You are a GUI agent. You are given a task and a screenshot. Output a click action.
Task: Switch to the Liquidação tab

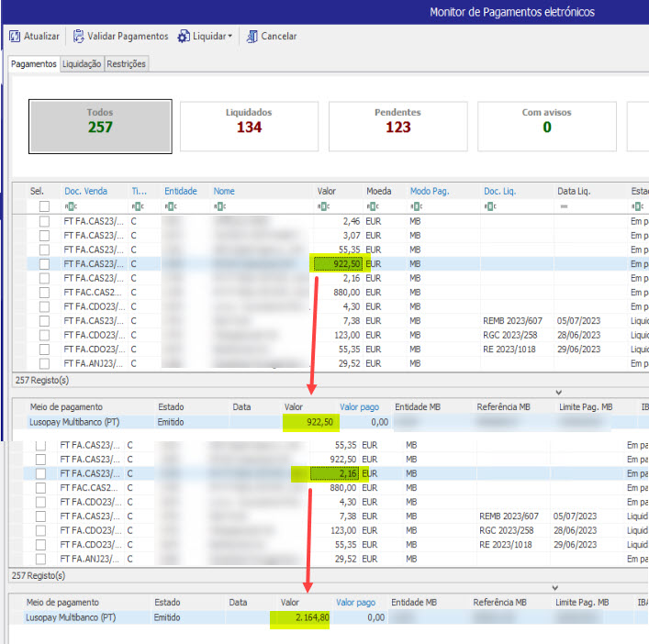click(82, 64)
